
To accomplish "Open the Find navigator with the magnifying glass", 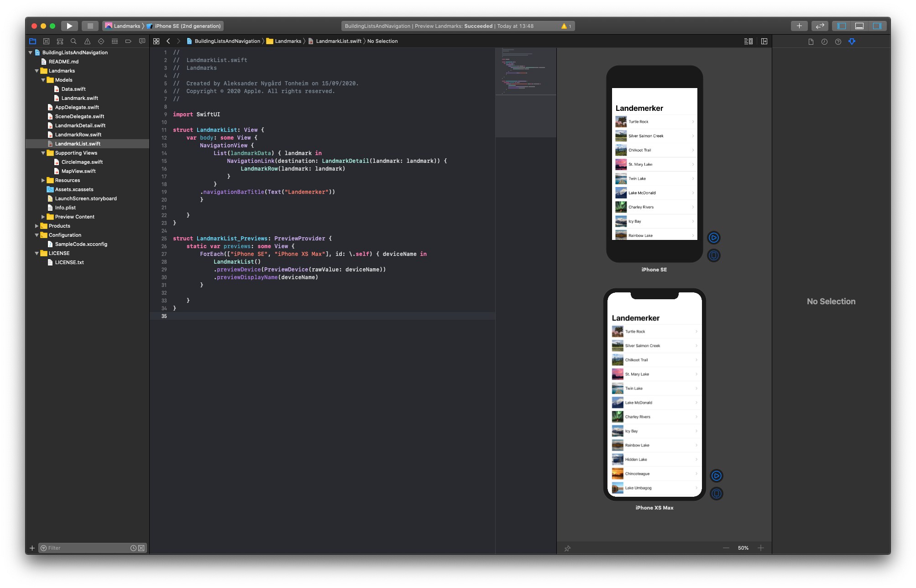I will tap(73, 41).
